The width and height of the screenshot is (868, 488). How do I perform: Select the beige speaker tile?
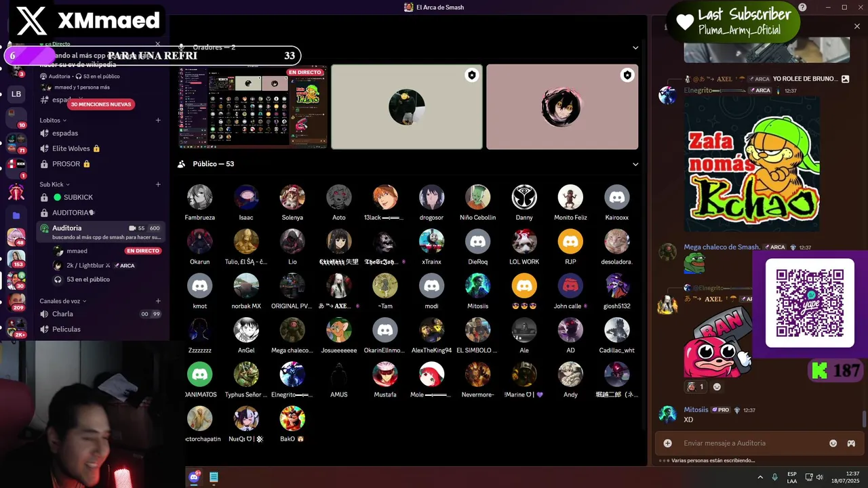[407, 107]
